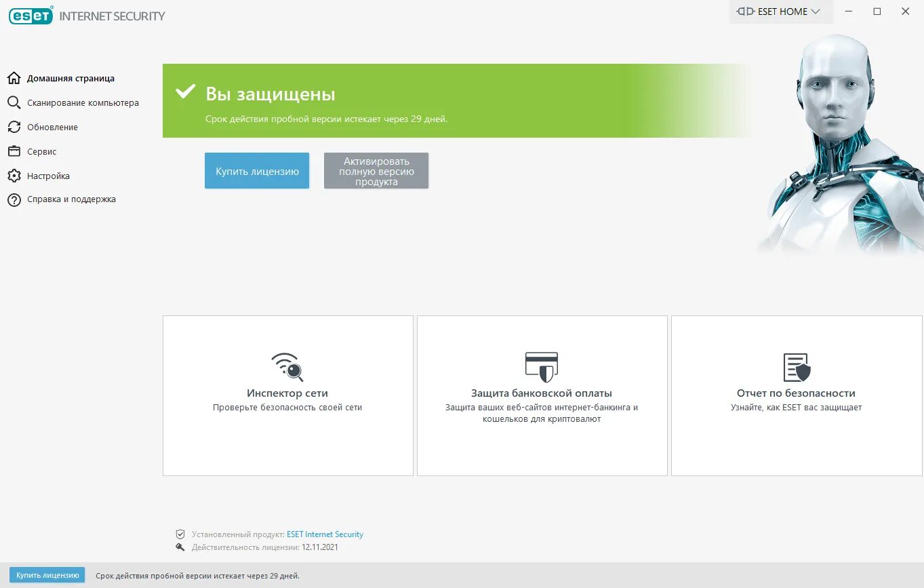Viewport: 924px width, 588px height.
Task: Click Активировать полную версию продукта button
Action: (x=376, y=171)
